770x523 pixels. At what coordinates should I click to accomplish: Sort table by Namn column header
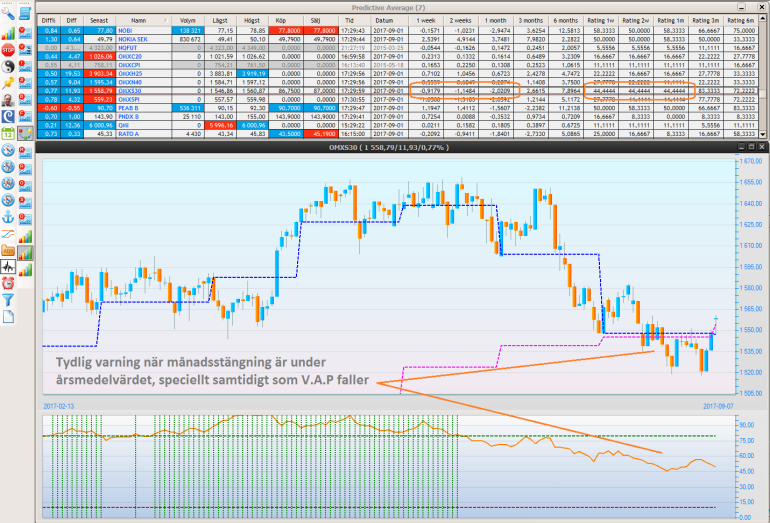click(138, 20)
